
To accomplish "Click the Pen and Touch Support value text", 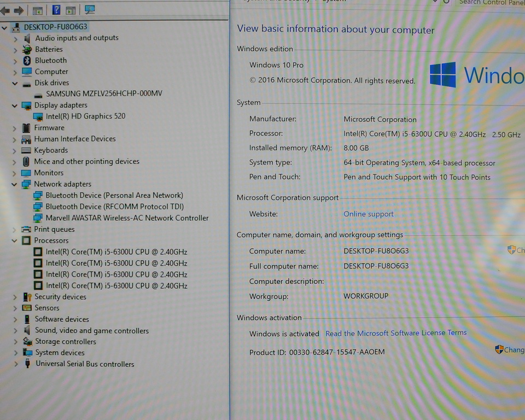I will 417,177.
